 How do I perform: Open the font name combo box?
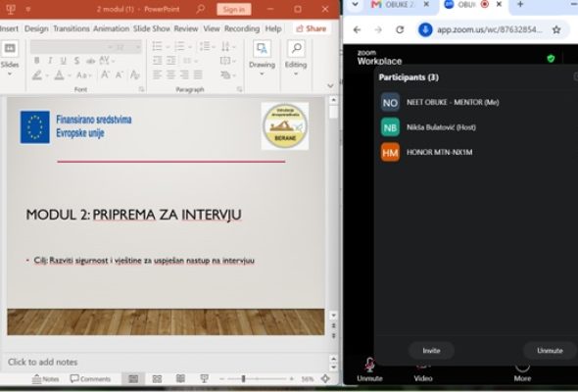(72, 47)
